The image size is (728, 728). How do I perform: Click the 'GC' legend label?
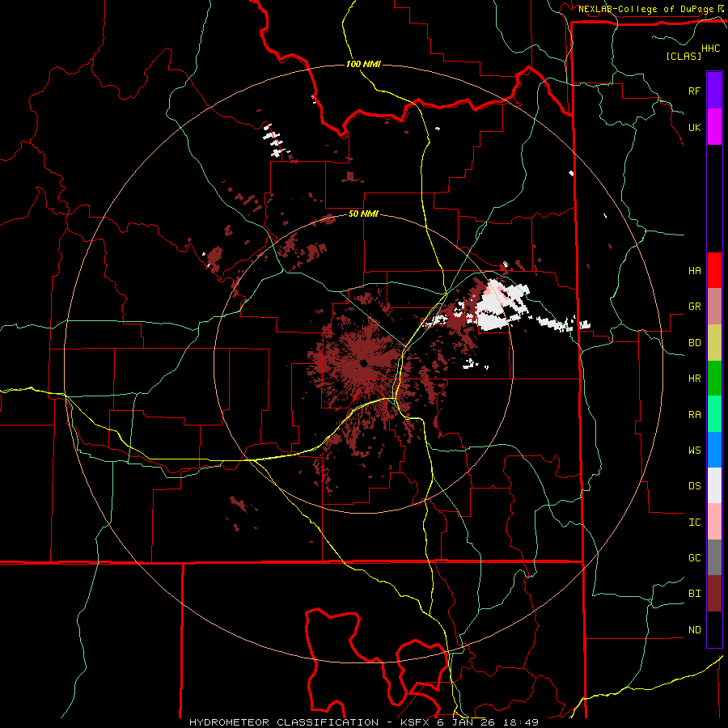(x=694, y=558)
